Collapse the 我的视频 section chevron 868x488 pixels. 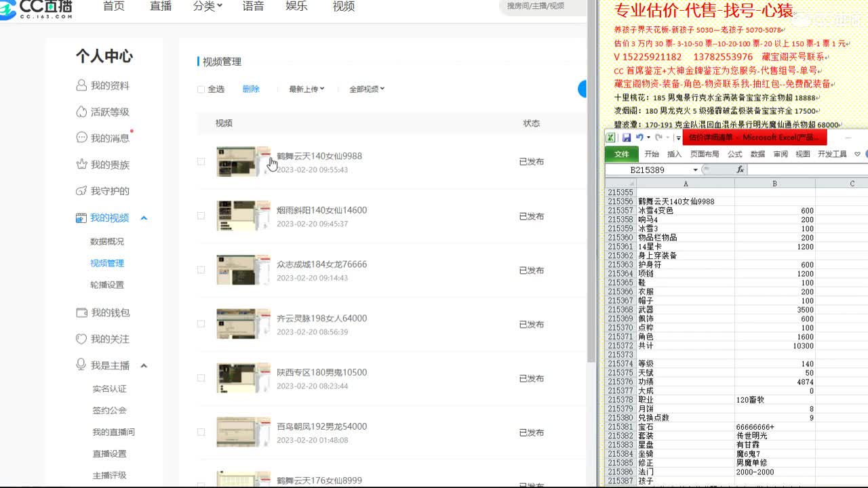[x=144, y=218]
